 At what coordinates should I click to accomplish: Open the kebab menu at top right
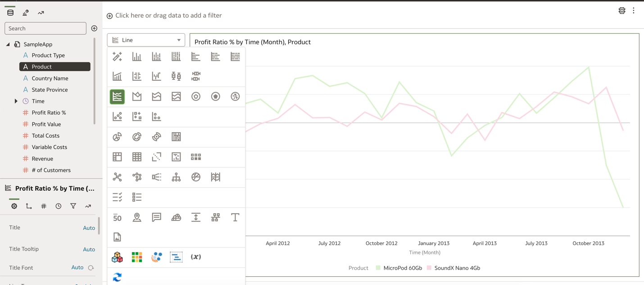[634, 10]
